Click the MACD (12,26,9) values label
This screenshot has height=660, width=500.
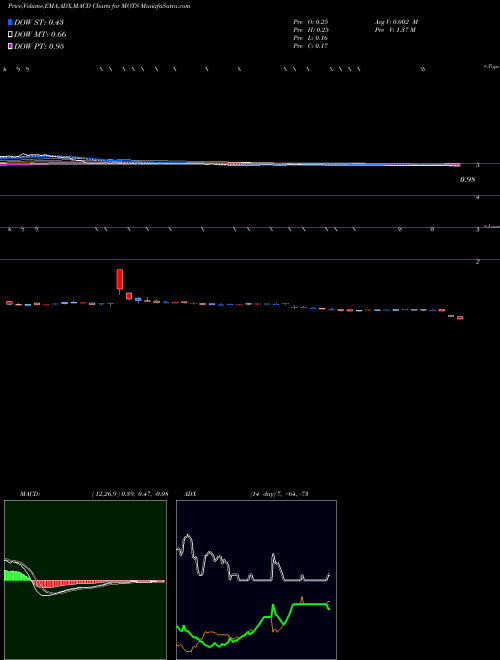click(x=130, y=494)
